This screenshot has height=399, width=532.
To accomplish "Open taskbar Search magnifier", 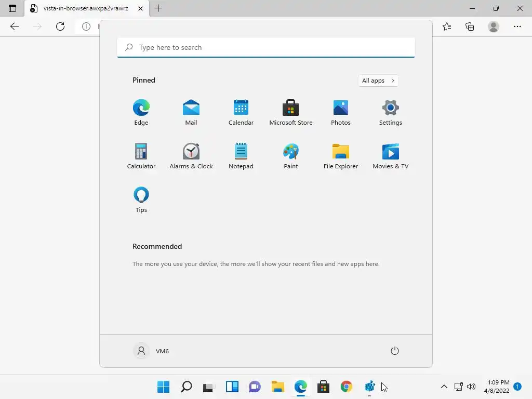I will click(x=187, y=387).
